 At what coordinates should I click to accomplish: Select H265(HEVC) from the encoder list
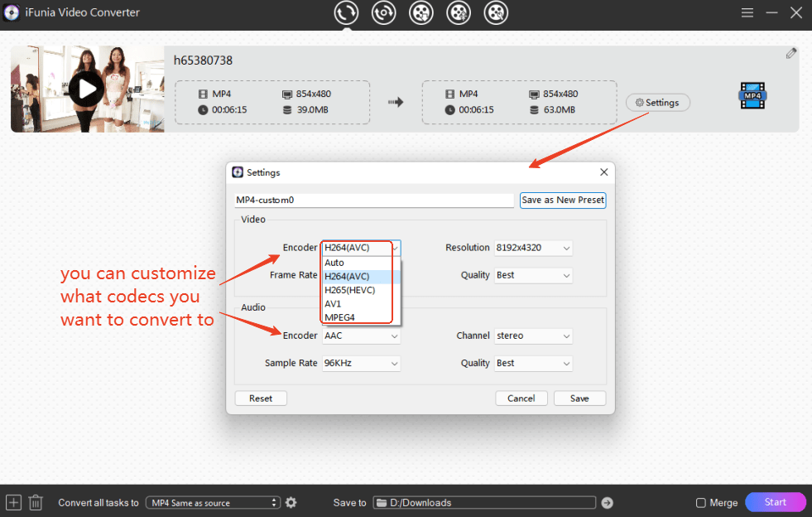(x=350, y=290)
